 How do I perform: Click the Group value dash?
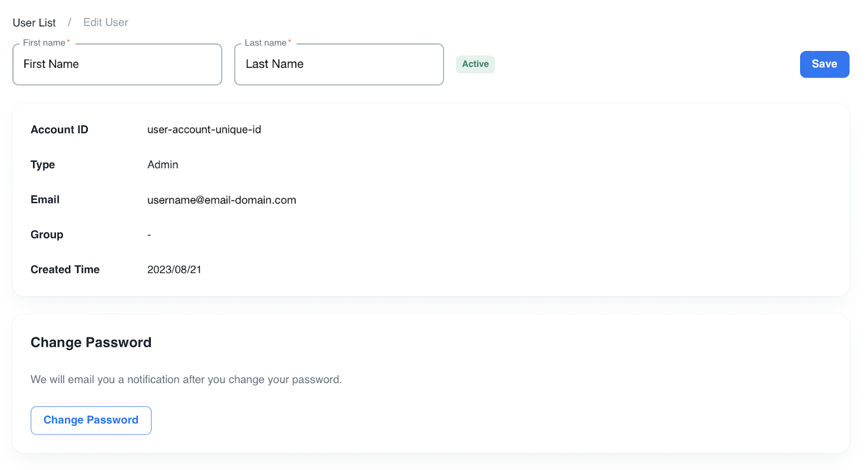coord(149,235)
